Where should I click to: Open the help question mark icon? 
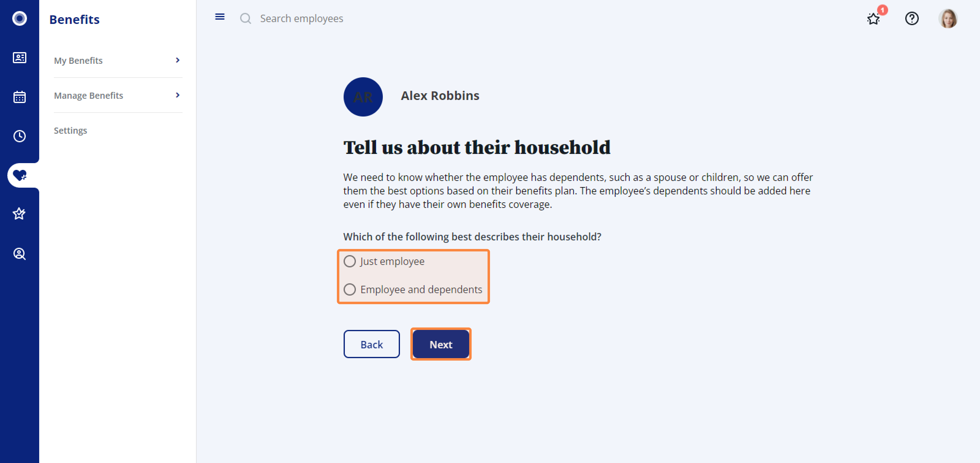coord(911,19)
